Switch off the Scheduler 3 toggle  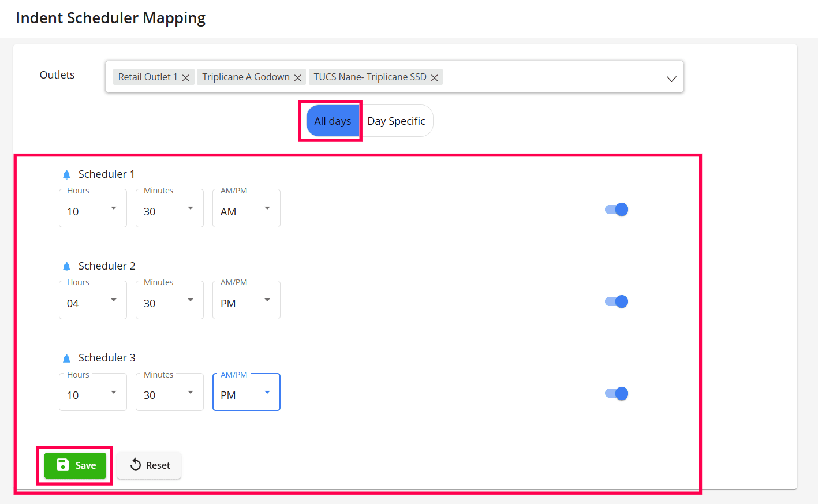617,394
